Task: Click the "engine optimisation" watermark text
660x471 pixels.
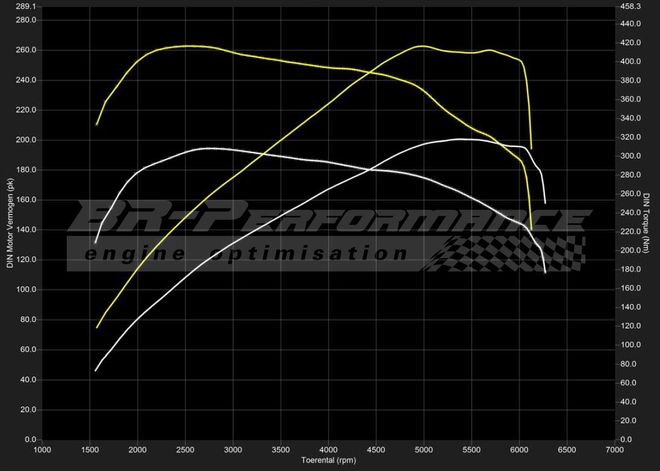Action: click(x=247, y=253)
